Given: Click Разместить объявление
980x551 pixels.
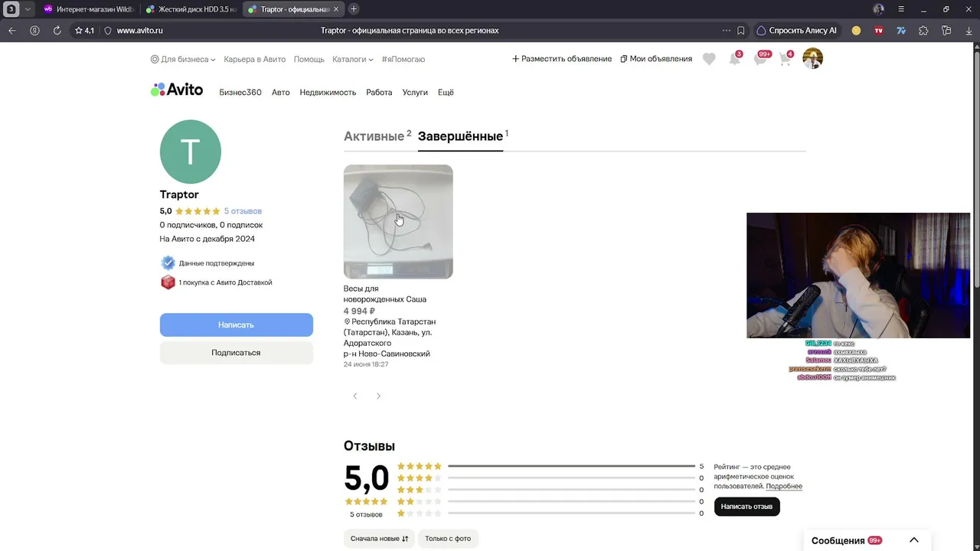Looking at the screenshot, I should [x=562, y=59].
